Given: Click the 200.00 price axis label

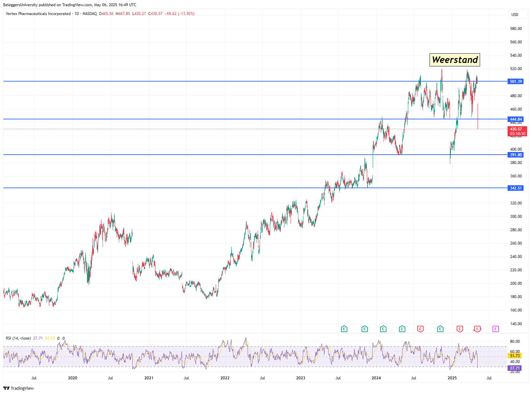Looking at the screenshot, I should pos(516,283).
